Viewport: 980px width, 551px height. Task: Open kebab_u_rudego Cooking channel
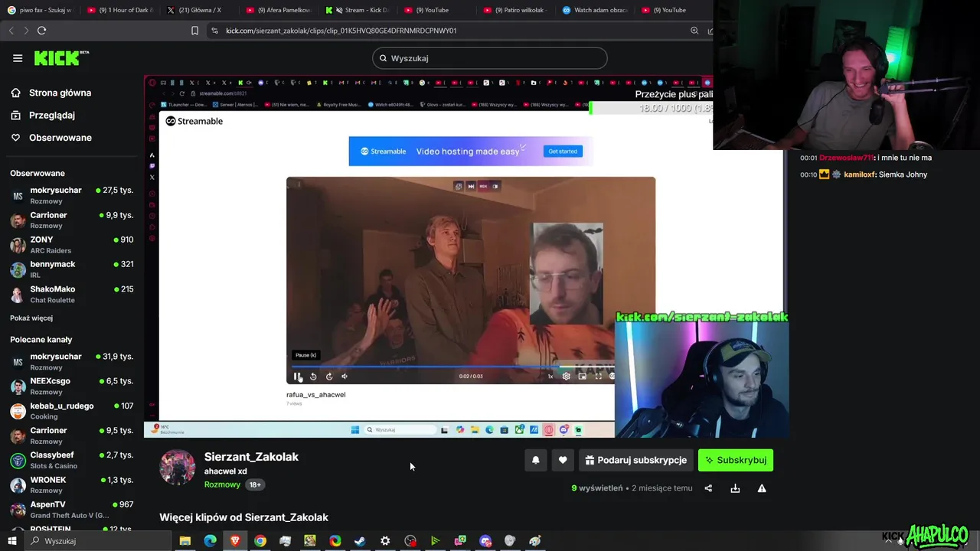coord(72,411)
